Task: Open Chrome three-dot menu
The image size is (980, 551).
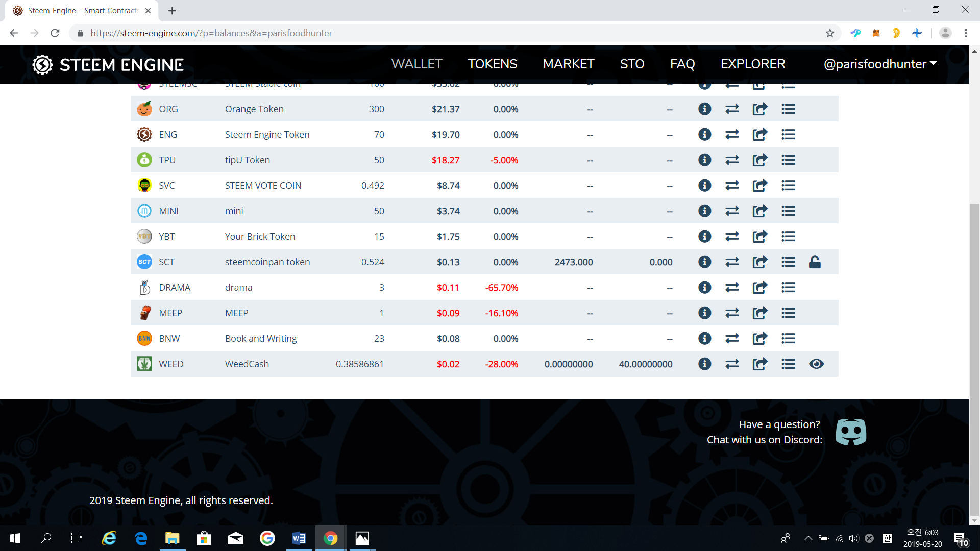Action: coord(966,33)
